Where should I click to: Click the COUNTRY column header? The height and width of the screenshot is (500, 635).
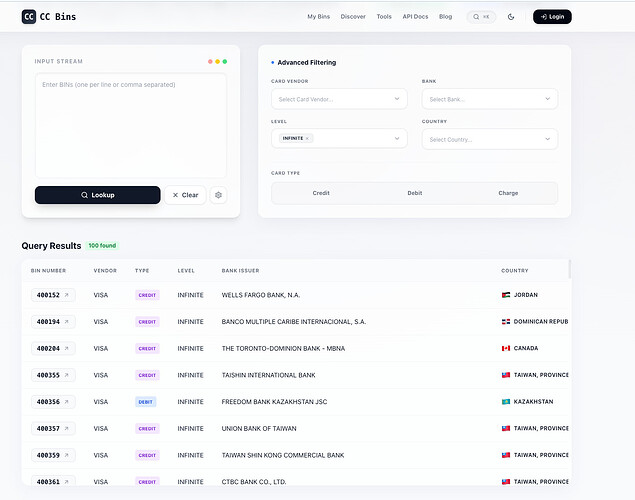pyautogui.click(x=515, y=270)
